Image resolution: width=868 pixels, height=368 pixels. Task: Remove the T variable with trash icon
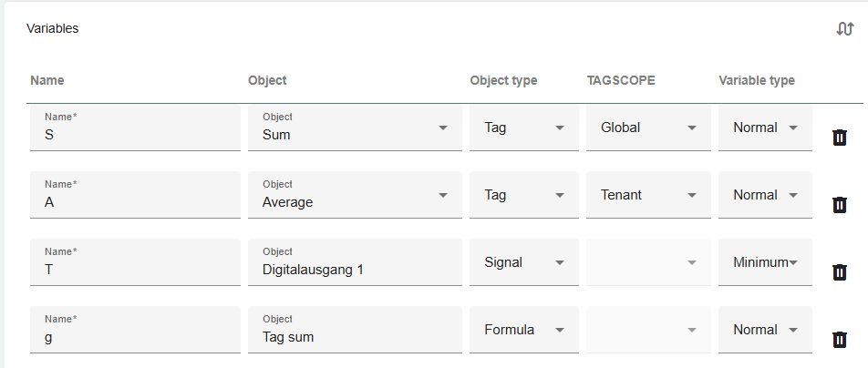click(x=840, y=272)
